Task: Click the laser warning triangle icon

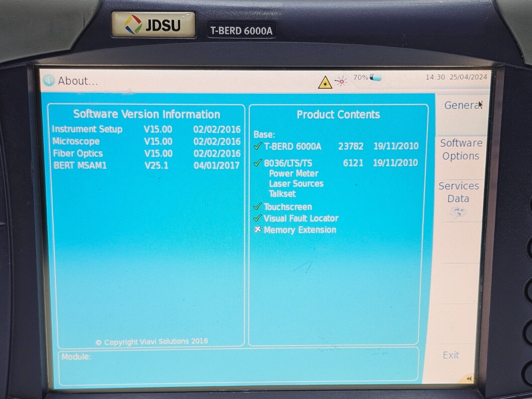Action: [x=325, y=82]
